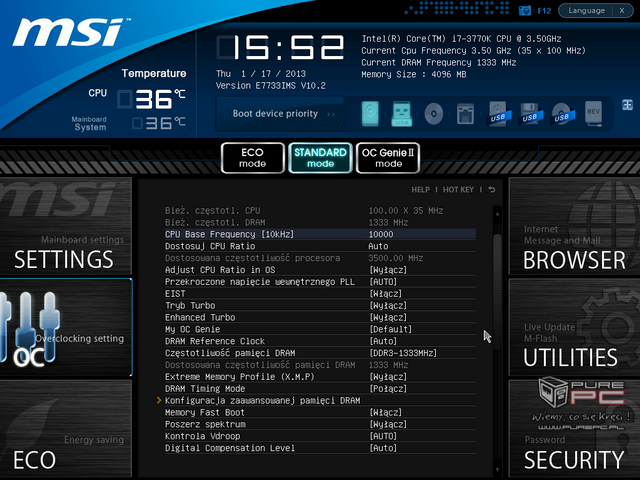
Task: Click the settings list scrollbar up arrow
Action: (x=497, y=213)
